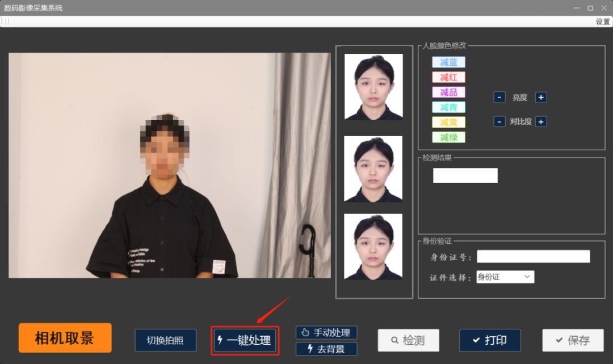
Task: Select the 减蓝 reduce blue swatch
Action: [448, 62]
